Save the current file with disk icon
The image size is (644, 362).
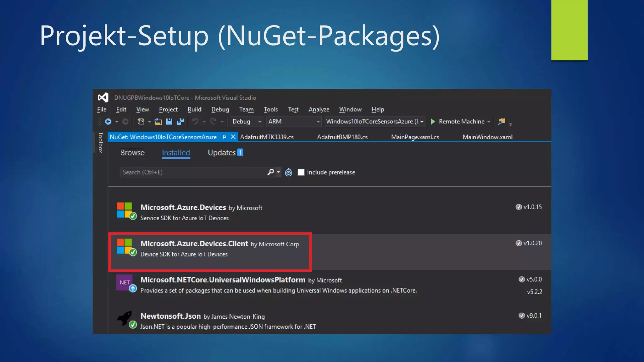click(x=169, y=122)
